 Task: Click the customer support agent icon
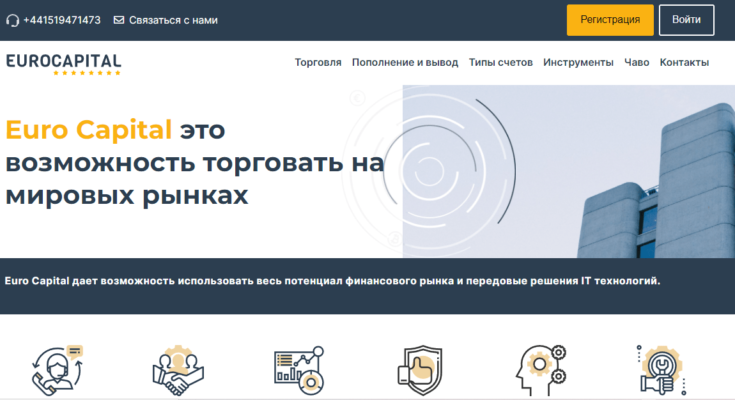click(x=58, y=370)
